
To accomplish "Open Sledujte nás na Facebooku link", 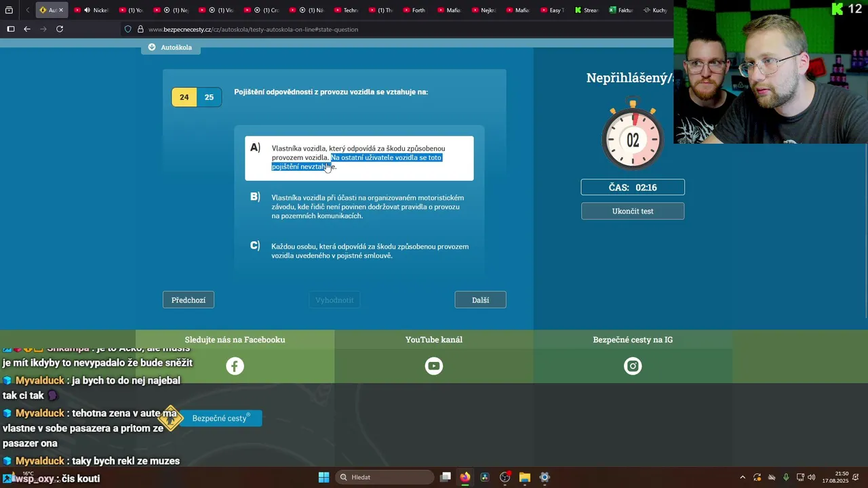I will click(235, 340).
